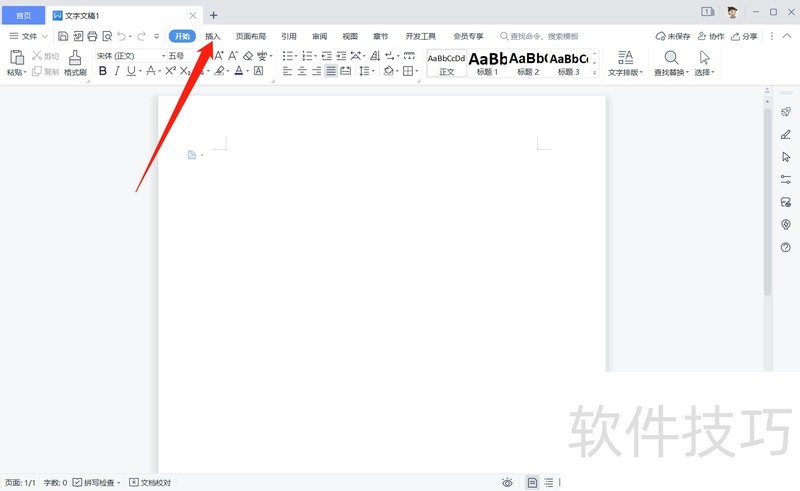
Task: Click the Redo arrow icon
Action: [x=141, y=36]
